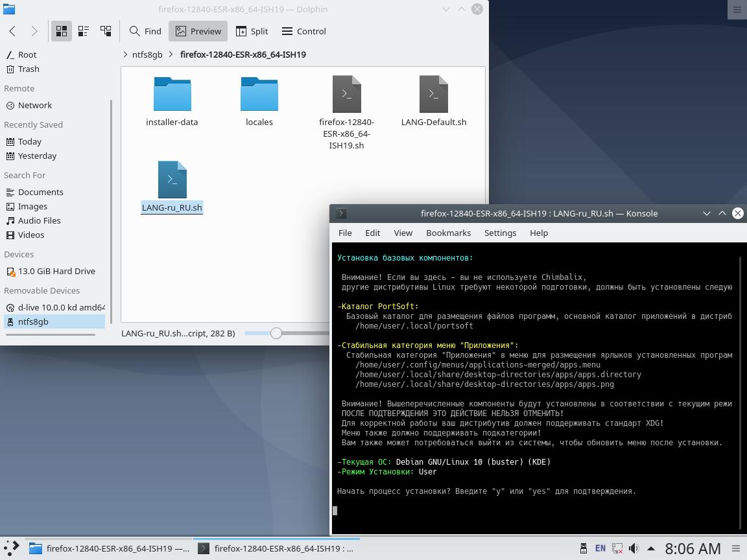The height and width of the screenshot is (560, 747).
Task: Go back in Dolphin navigation
Action: point(12,31)
